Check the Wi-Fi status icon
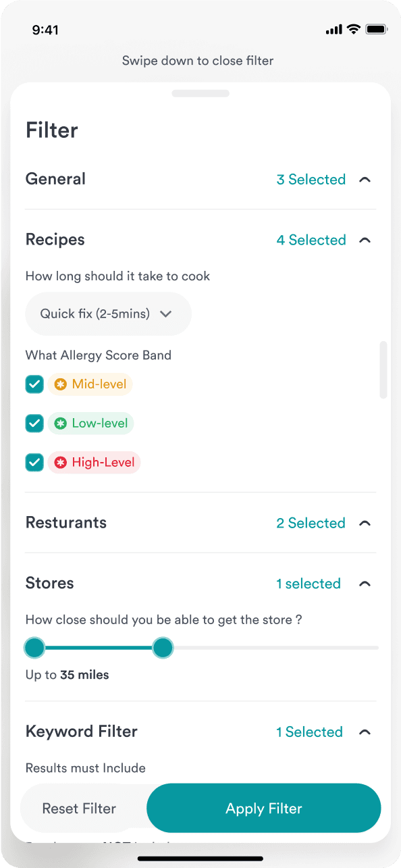 pos(354,29)
